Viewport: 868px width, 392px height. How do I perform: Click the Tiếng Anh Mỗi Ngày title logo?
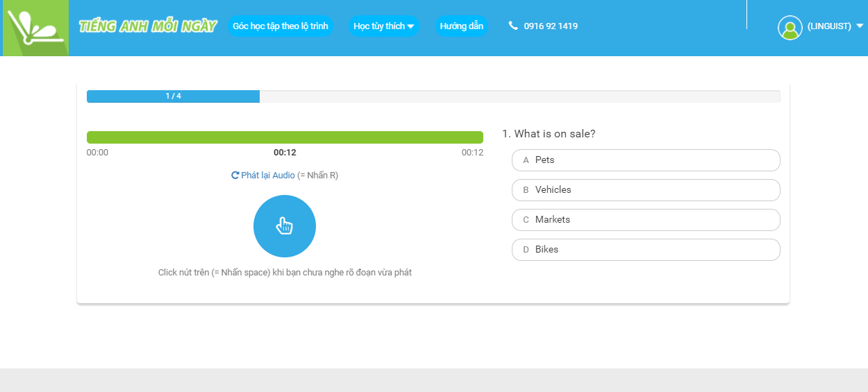(x=148, y=26)
